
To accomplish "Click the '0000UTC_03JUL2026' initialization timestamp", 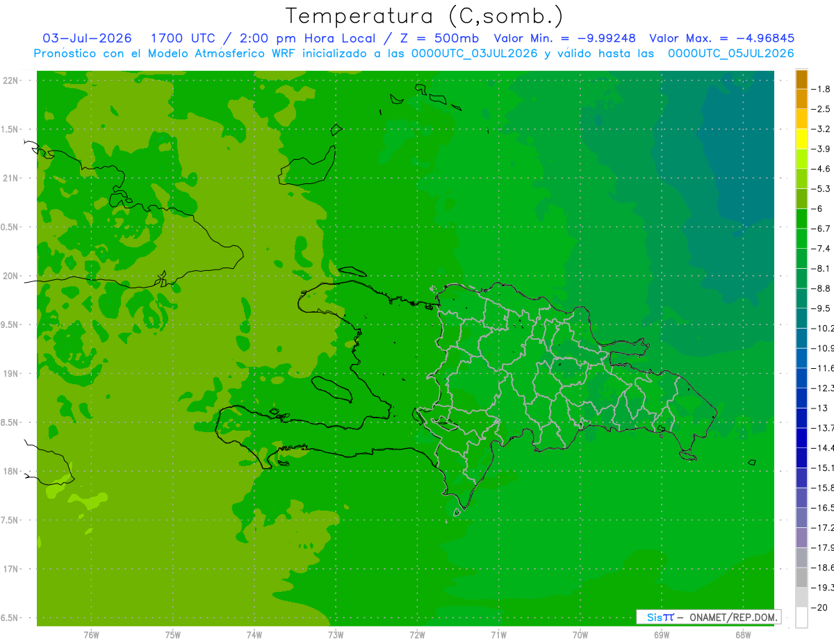I will (475, 53).
